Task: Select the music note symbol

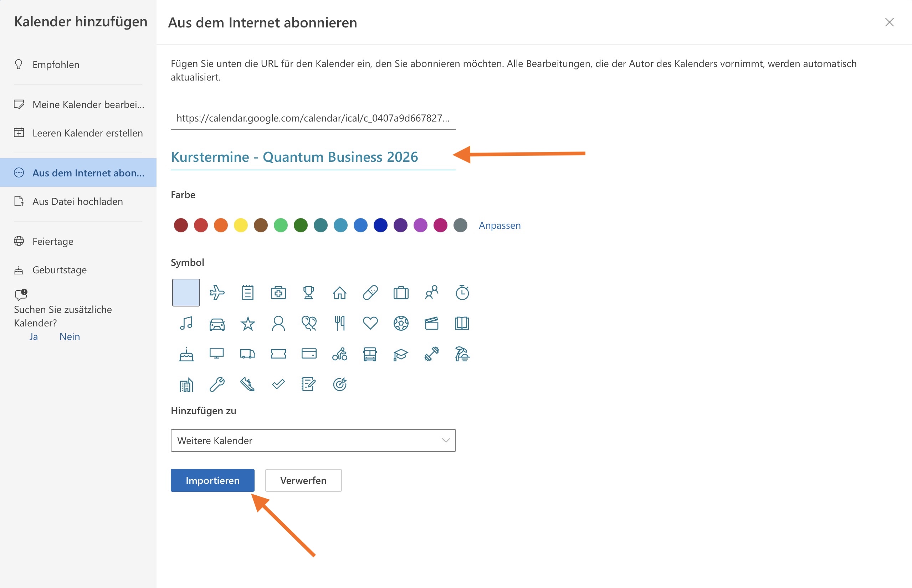Action: point(186,324)
